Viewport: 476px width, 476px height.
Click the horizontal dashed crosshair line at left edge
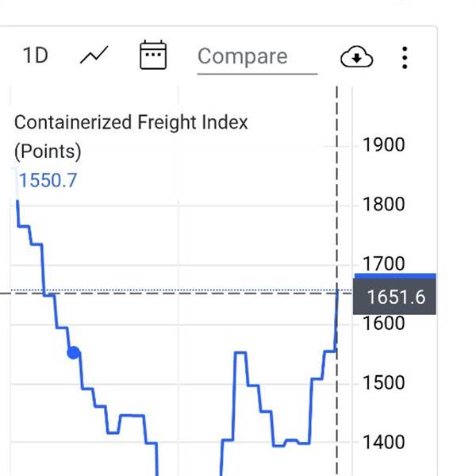8,293
